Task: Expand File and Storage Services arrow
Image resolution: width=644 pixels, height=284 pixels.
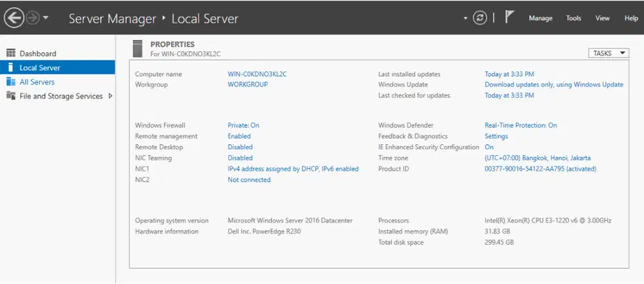Action: [110, 96]
